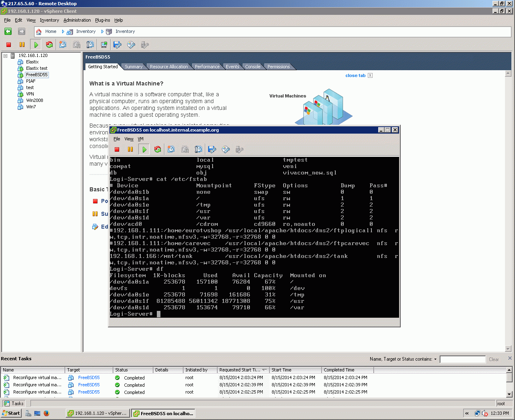The height and width of the screenshot is (420, 515).
Task: Open the filter criteria dropdown in Recent Tasks
Action: 435,359
